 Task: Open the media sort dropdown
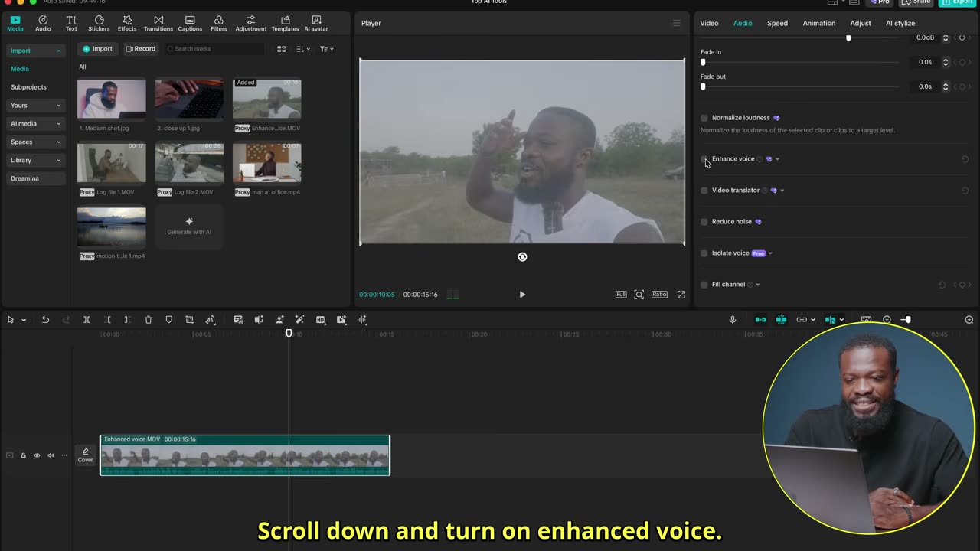coord(302,49)
